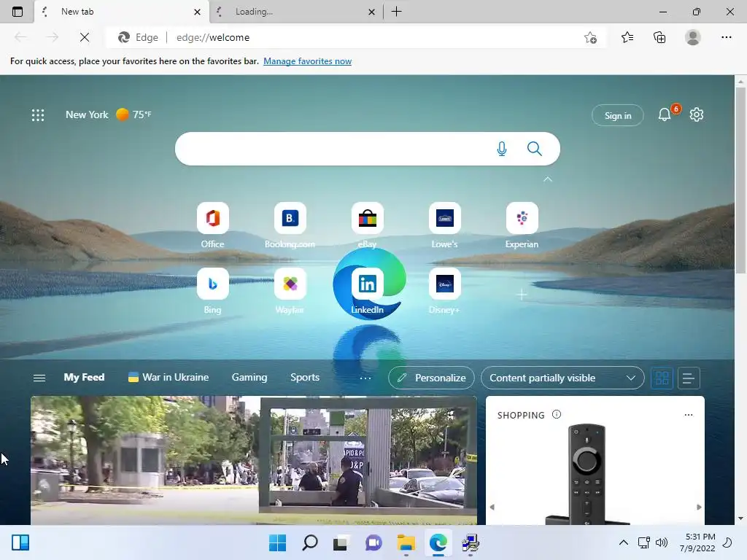Click the Personalize button
Image resolution: width=747 pixels, height=560 pixels.
point(431,378)
